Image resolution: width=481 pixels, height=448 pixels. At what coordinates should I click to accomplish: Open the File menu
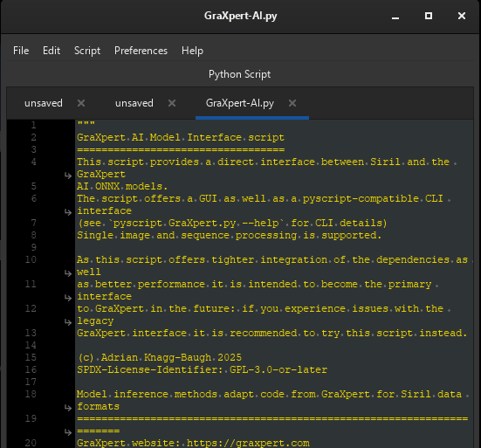[21, 51]
